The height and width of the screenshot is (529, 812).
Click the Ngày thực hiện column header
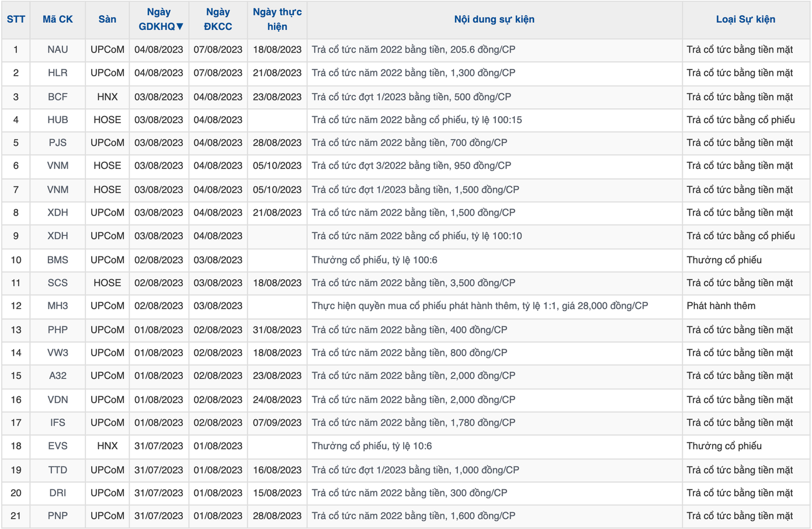click(x=277, y=19)
